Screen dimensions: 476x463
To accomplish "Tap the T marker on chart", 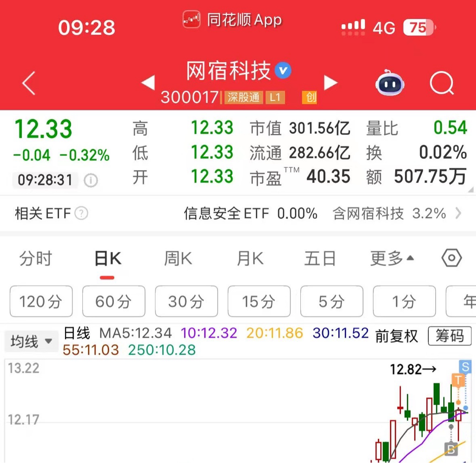I will [458, 380].
